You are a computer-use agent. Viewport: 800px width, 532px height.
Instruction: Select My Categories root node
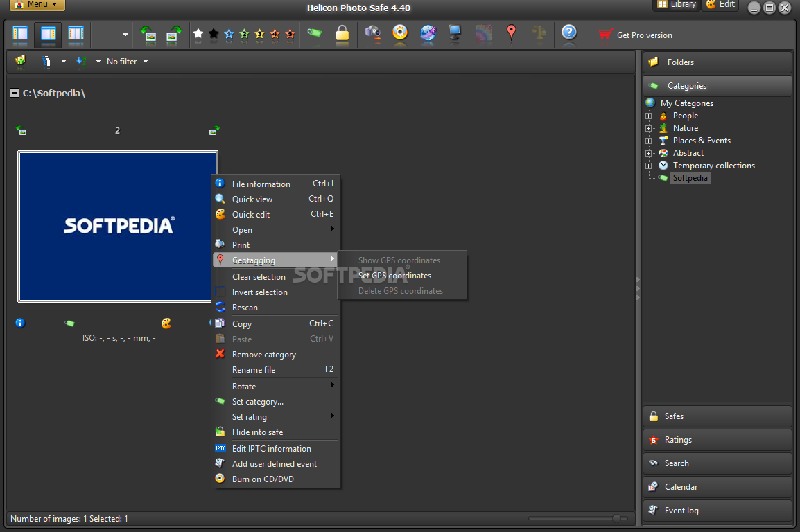pos(686,103)
